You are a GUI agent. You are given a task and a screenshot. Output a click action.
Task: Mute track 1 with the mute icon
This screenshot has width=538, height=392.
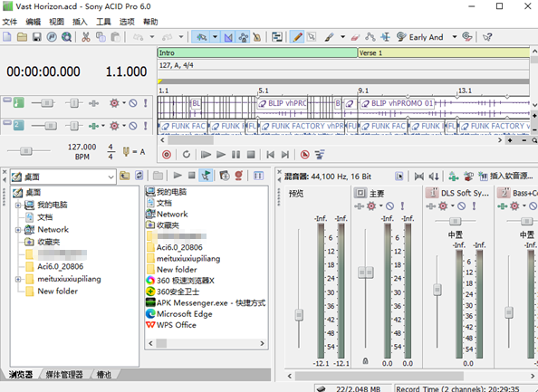pyautogui.click(x=133, y=103)
